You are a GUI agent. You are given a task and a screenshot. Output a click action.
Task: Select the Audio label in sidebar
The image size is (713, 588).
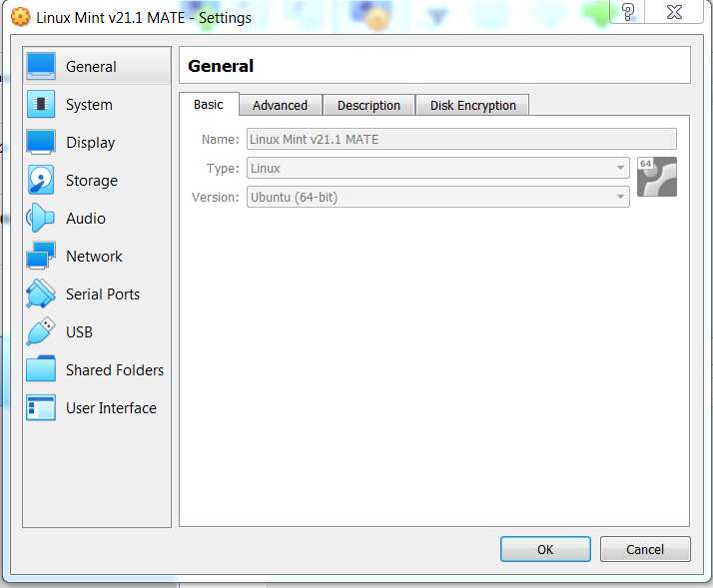[x=86, y=219]
